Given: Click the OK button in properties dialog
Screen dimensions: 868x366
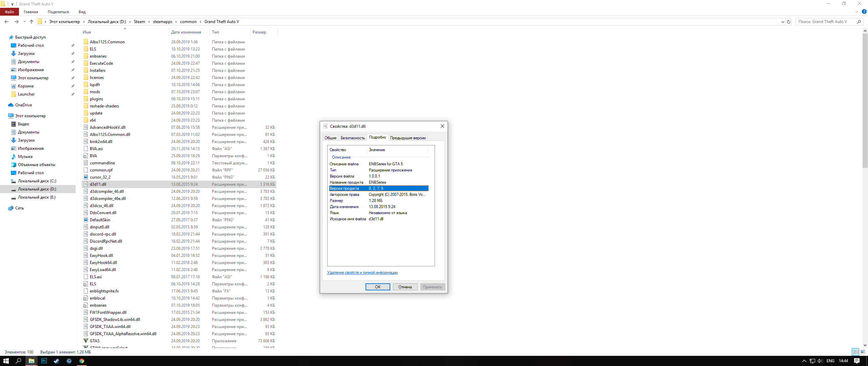Looking at the screenshot, I should click(x=377, y=287).
